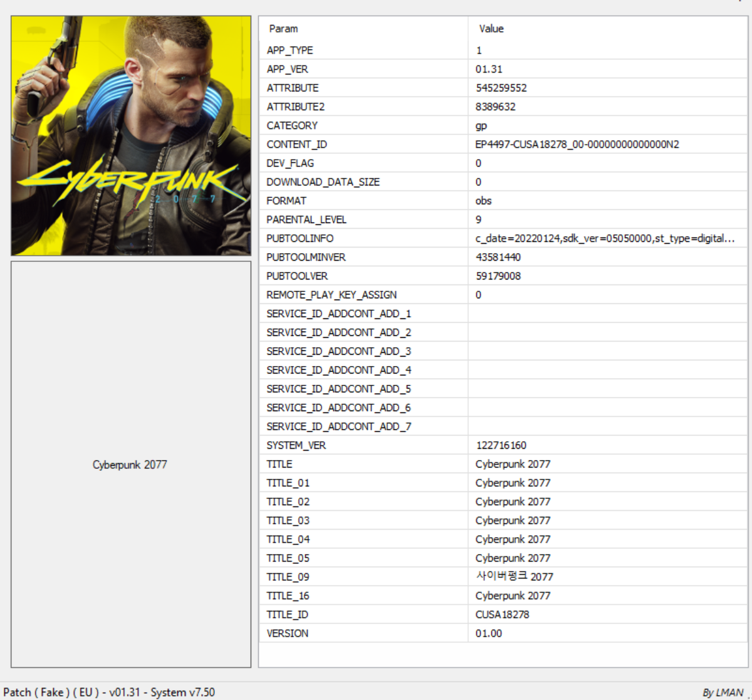Select the CONTENT_ID parameter name
The width and height of the screenshot is (752, 700).
(297, 144)
